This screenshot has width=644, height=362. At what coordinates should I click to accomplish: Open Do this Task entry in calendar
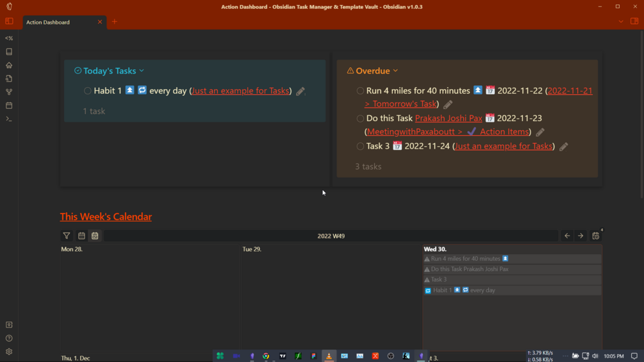pos(512,269)
